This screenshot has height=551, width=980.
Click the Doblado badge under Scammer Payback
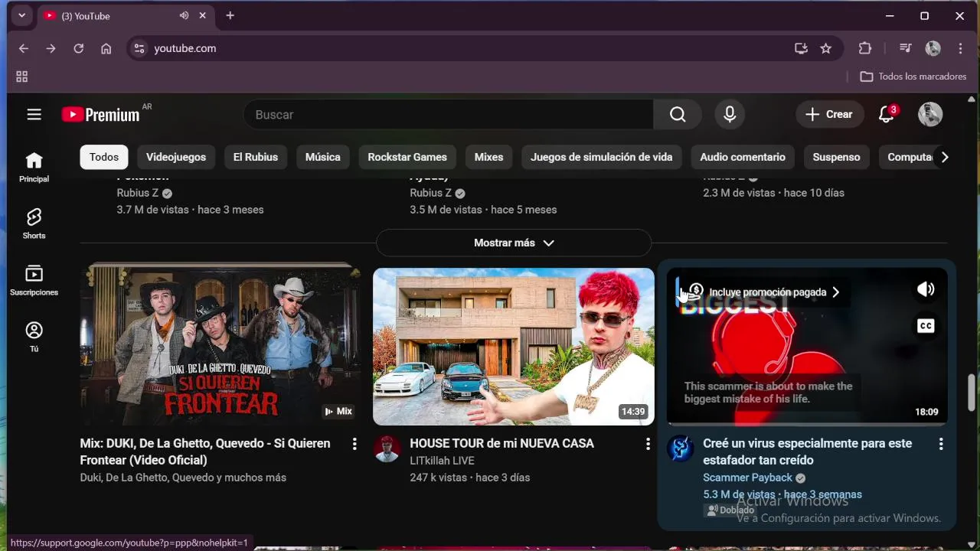tap(730, 510)
